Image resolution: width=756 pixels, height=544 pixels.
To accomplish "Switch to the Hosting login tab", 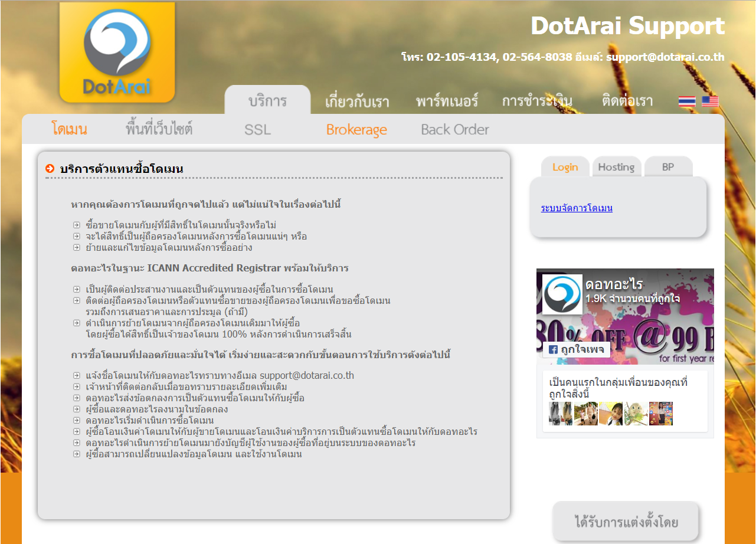I will coord(616,167).
